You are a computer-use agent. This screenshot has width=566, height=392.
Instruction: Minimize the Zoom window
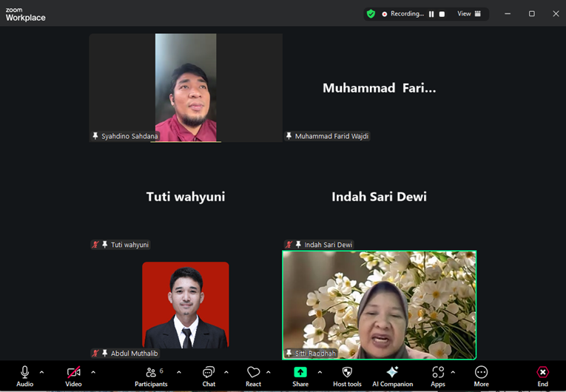click(508, 14)
